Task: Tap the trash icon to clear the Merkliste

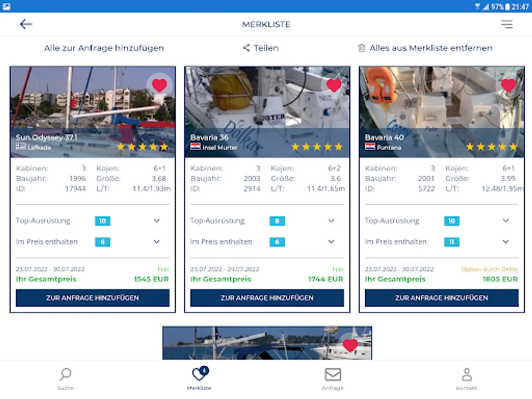Action: click(362, 48)
